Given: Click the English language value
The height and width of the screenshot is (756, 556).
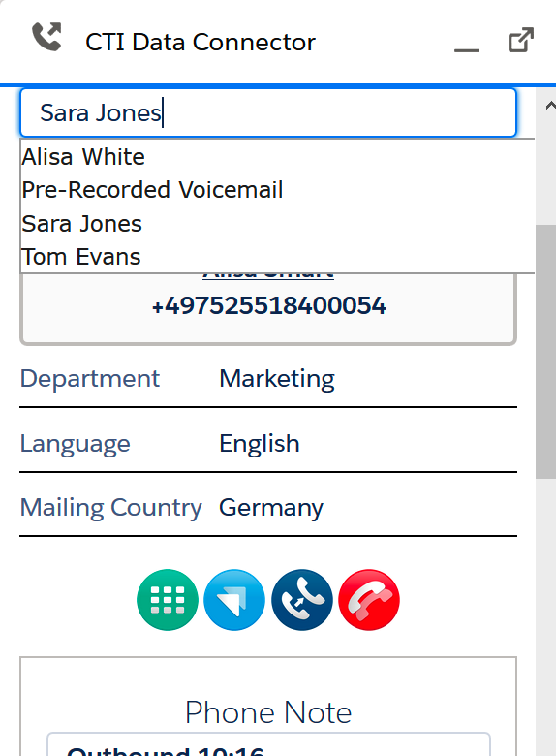Looking at the screenshot, I should coord(260,444).
